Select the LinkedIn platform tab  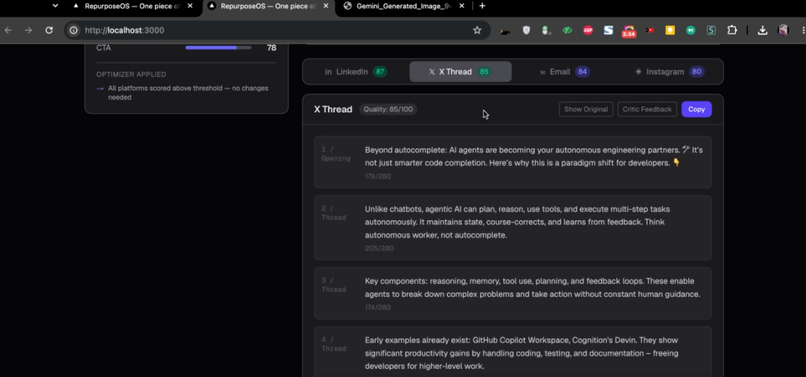356,72
